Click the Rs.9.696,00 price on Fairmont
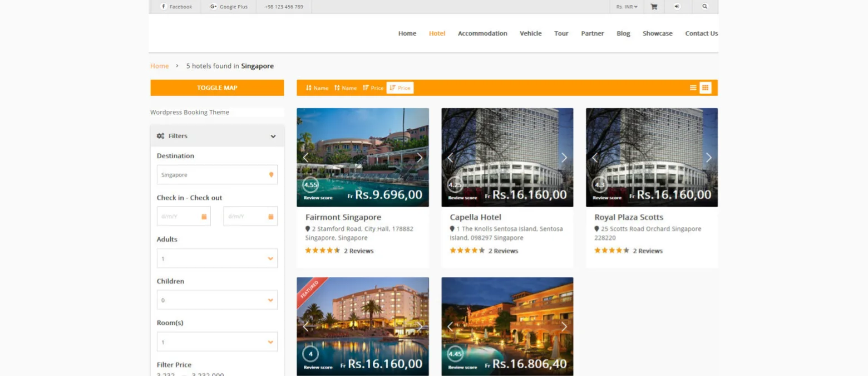The image size is (868, 376). coord(388,194)
